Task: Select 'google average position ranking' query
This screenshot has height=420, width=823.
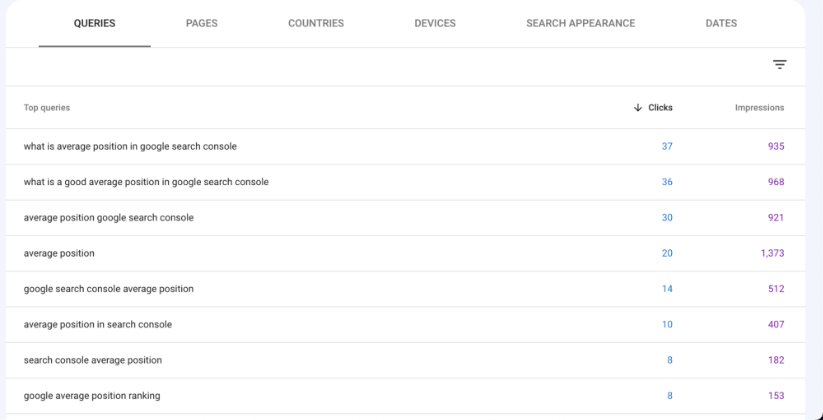Action: 405,396
